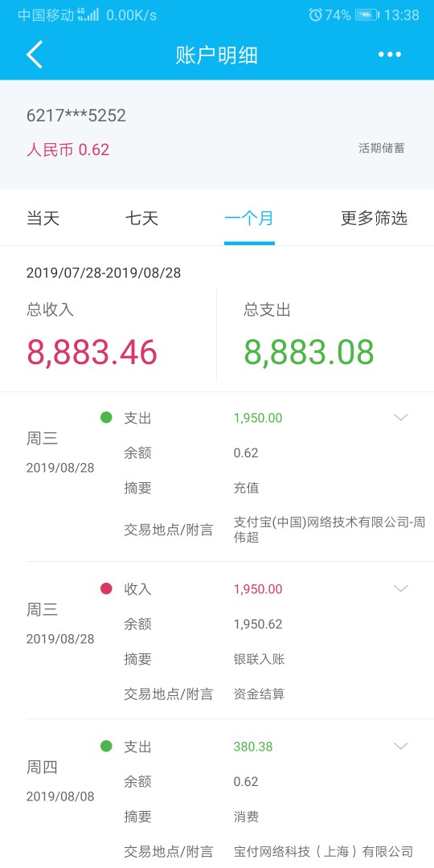Select the 一个月 tab
Viewport: 434px width, 868px height.
(x=249, y=218)
